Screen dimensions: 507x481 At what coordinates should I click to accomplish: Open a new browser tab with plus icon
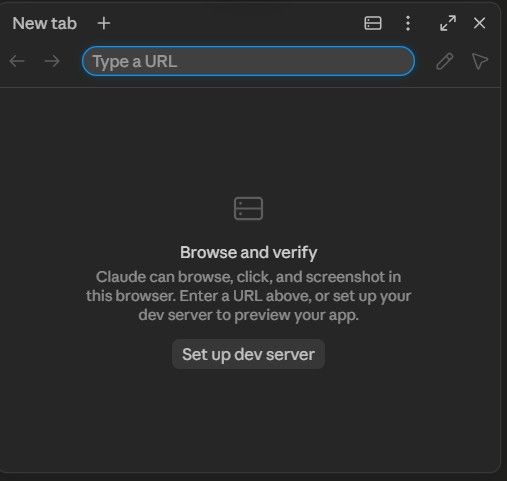tap(104, 23)
